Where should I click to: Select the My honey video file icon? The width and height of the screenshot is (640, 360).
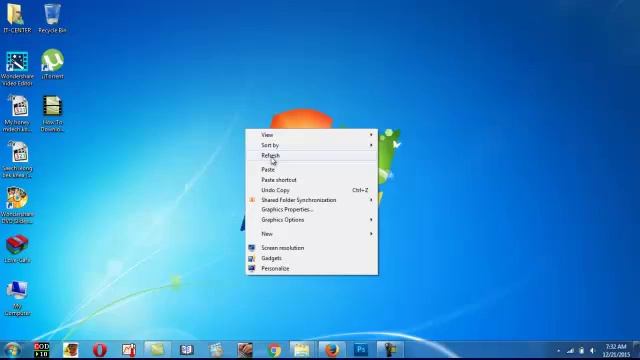click(x=18, y=114)
